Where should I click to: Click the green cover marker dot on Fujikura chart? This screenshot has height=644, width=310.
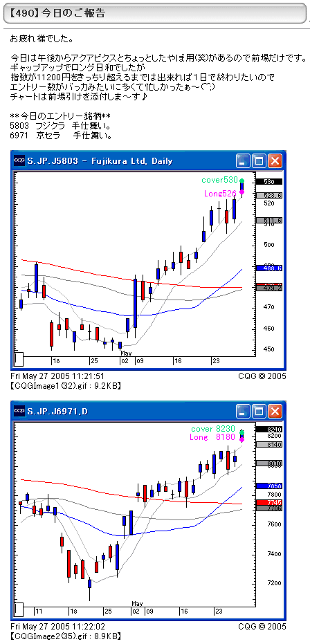click(241, 181)
